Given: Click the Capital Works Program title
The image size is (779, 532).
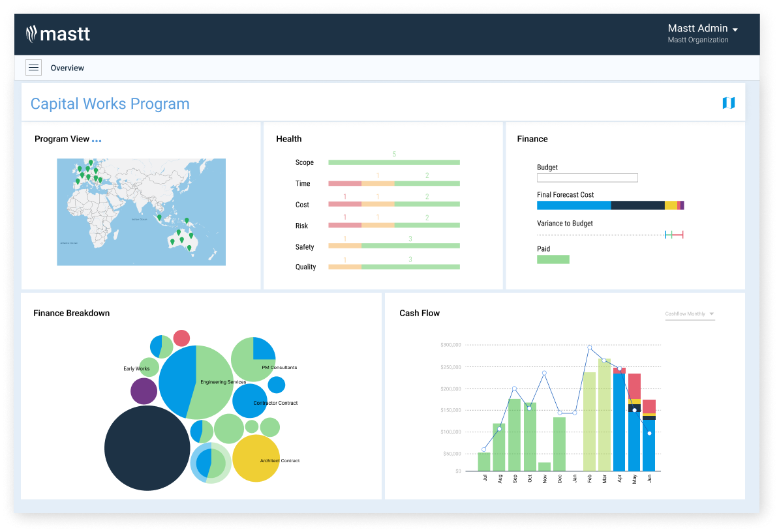Looking at the screenshot, I should [110, 103].
